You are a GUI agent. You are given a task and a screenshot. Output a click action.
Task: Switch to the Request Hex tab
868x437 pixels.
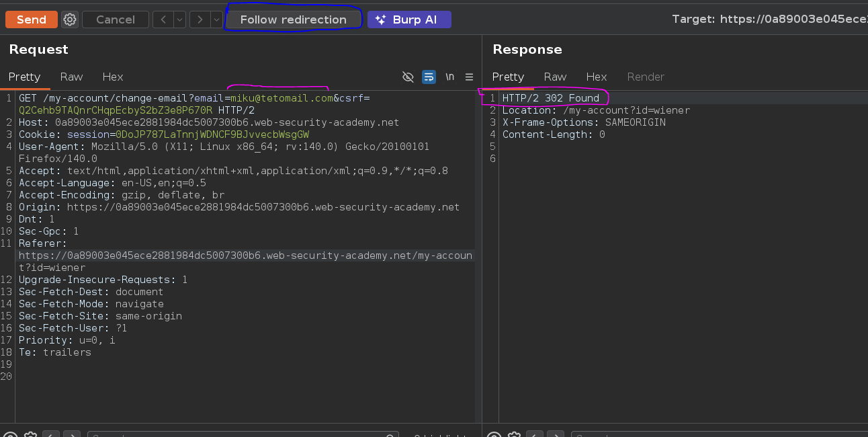(113, 77)
